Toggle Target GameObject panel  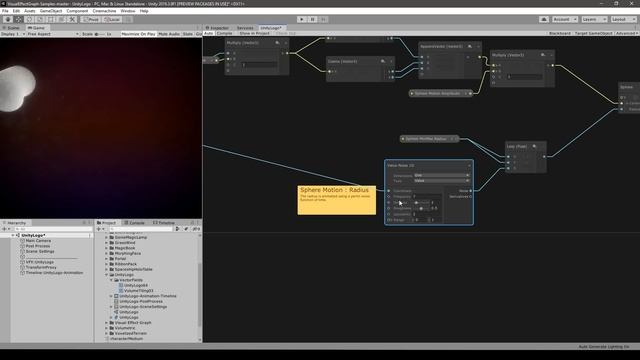pyautogui.click(x=593, y=33)
